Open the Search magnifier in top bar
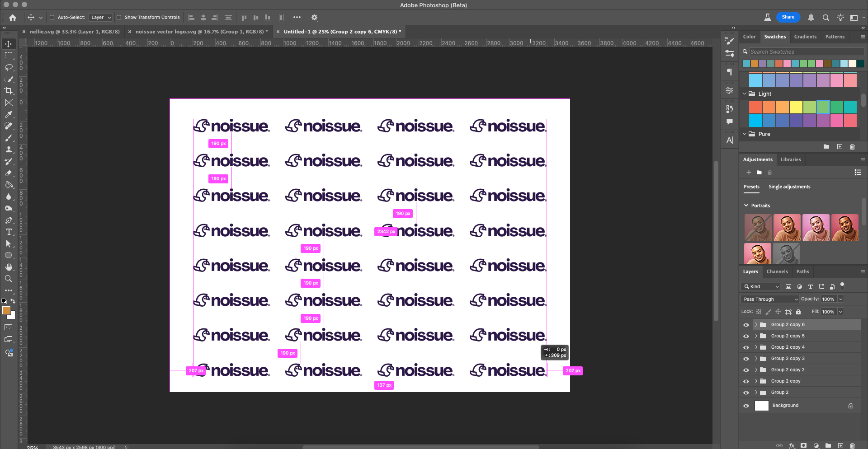 pyautogui.click(x=826, y=18)
